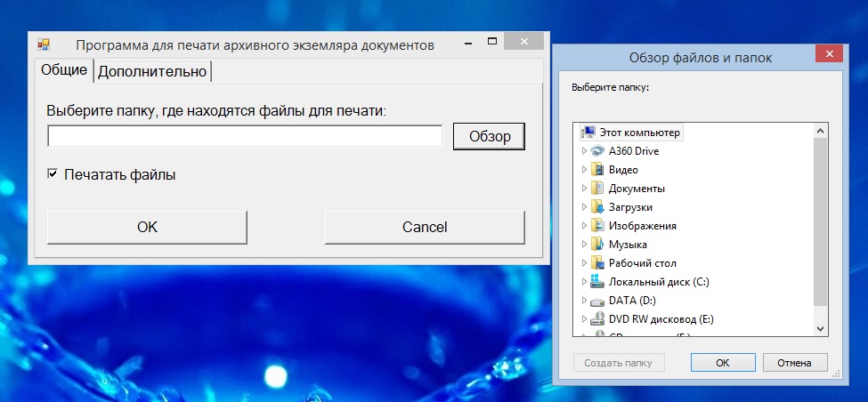Image resolution: width=868 pixels, height=402 pixels.
Task: Expand the A360 Drive node
Action: 584,151
